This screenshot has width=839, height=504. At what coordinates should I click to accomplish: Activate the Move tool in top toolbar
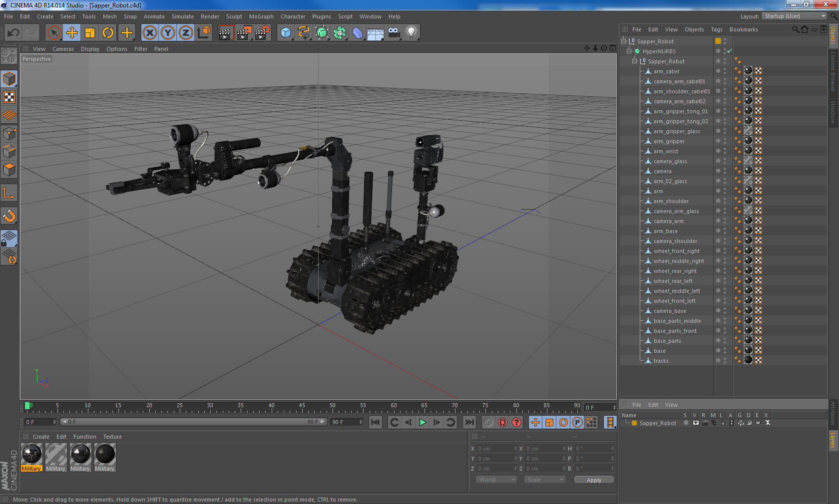pyautogui.click(x=72, y=33)
